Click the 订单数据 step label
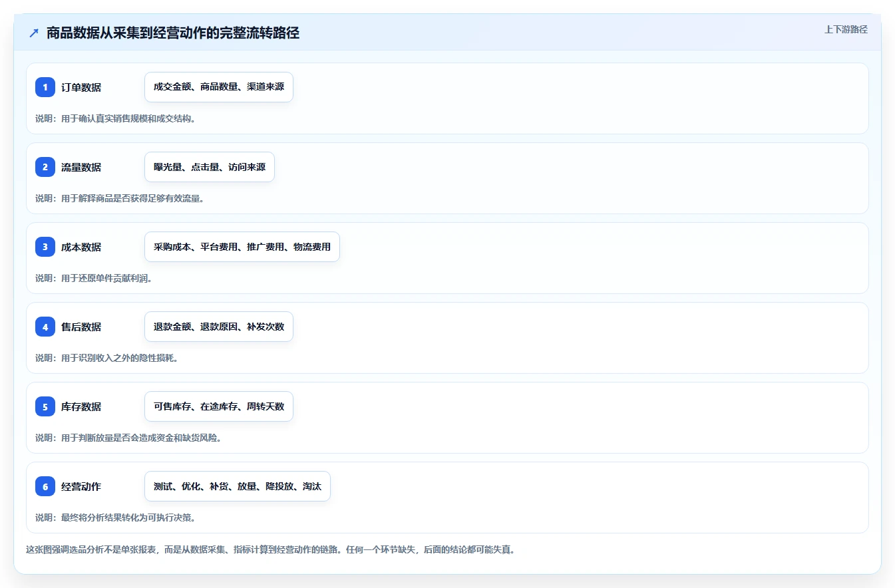Image resolution: width=895 pixels, height=588 pixels. (x=81, y=87)
